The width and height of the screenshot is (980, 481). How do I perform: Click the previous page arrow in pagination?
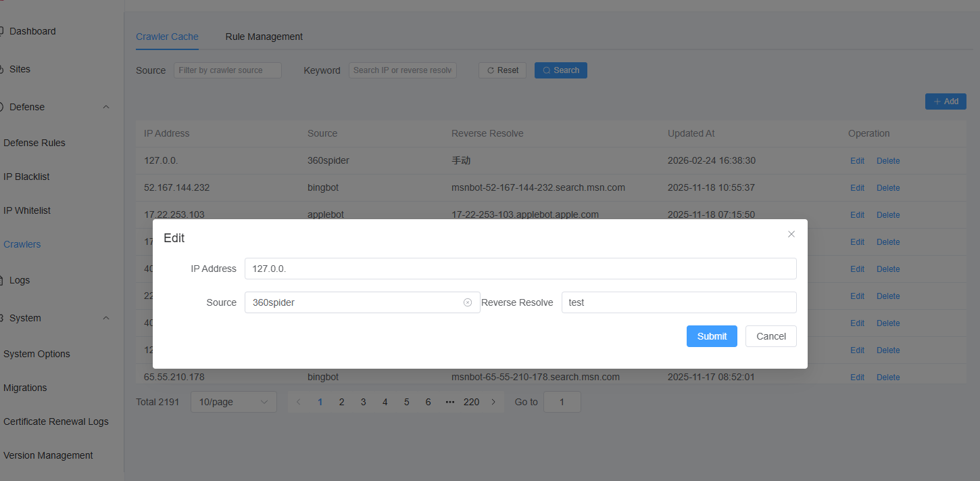point(299,402)
